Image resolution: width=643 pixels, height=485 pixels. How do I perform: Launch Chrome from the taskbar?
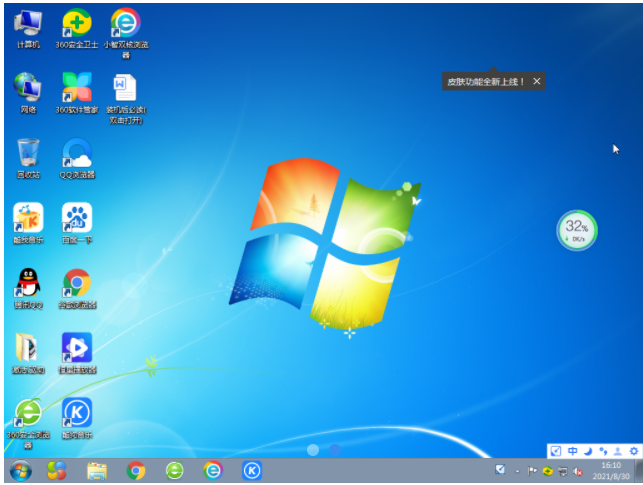[136, 470]
